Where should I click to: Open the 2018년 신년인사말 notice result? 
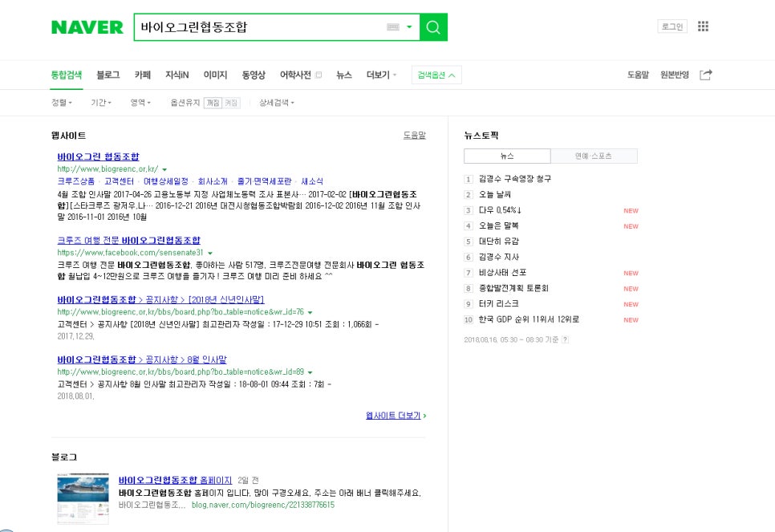(160, 299)
